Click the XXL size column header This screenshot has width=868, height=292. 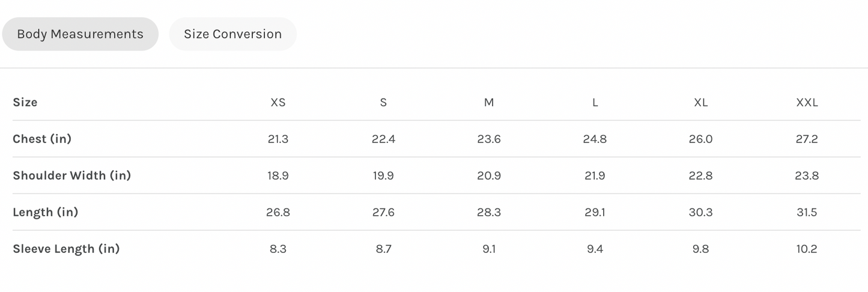[807, 102]
